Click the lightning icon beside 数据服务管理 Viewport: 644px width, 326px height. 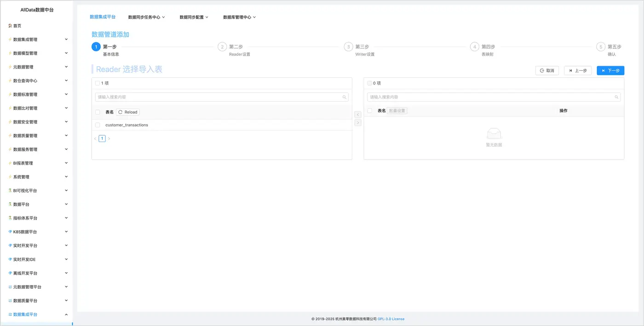click(10, 149)
